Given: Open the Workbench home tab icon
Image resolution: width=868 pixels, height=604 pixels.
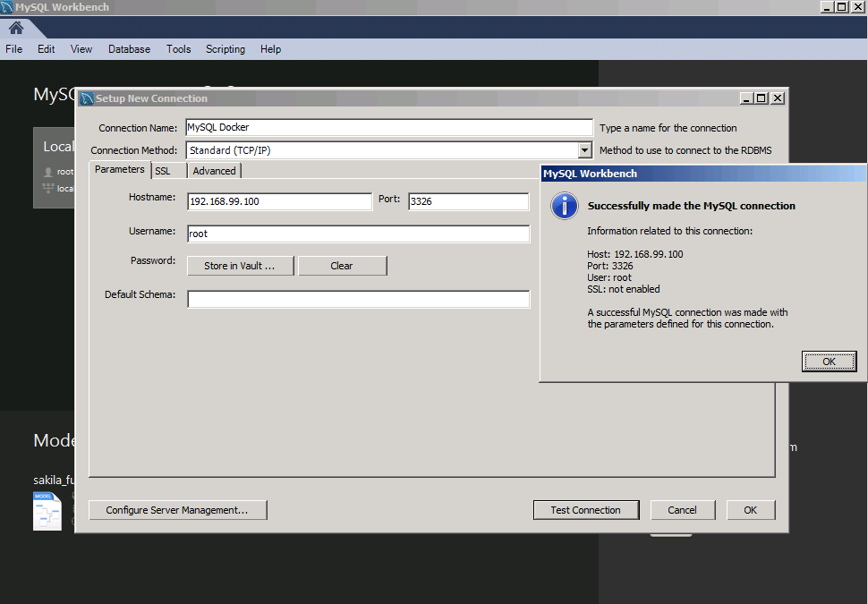Looking at the screenshot, I should pyautogui.click(x=16, y=28).
